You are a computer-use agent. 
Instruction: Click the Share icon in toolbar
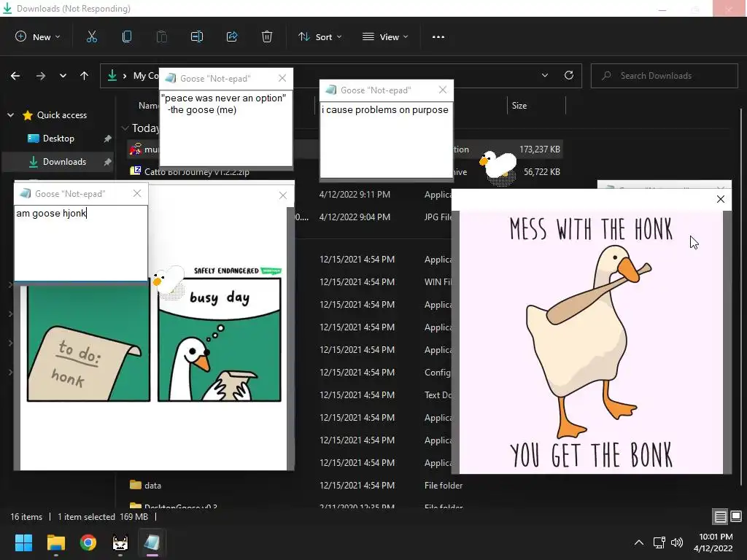click(x=232, y=36)
